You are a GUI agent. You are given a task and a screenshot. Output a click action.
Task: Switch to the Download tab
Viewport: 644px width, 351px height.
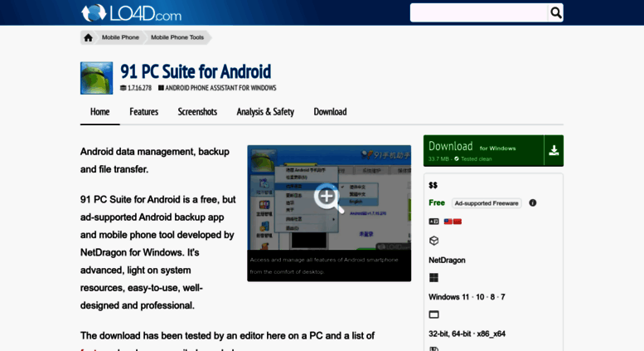pyautogui.click(x=330, y=112)
